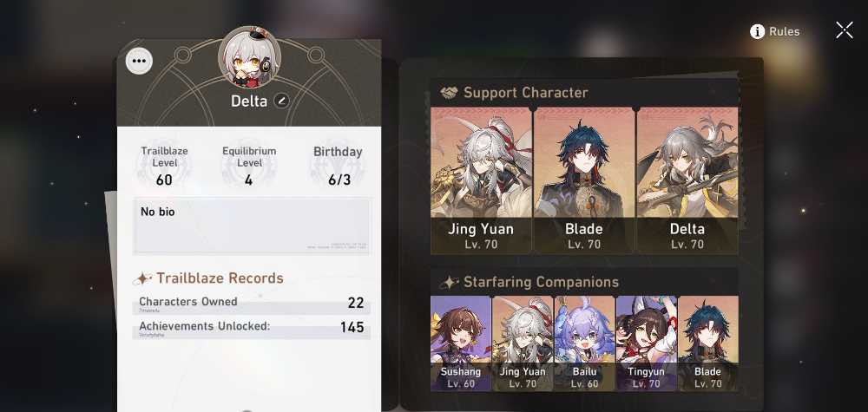Viewport: 868px width, 412px height.
Task: Open Sushang companion portrait
Action: point(461,343)
